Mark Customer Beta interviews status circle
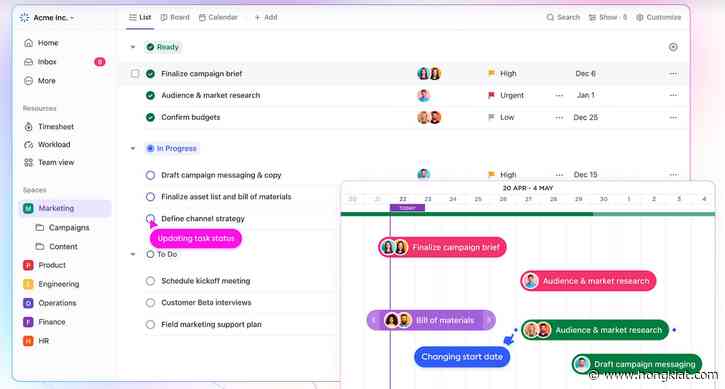The height and width of the screenshot is (389, 725). (150, 303)
